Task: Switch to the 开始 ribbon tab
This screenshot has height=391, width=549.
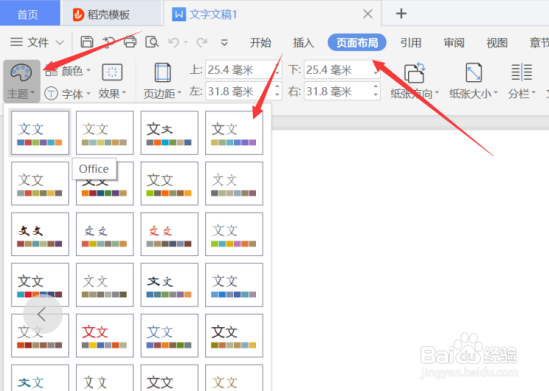Action: click(x=260, y=43)
